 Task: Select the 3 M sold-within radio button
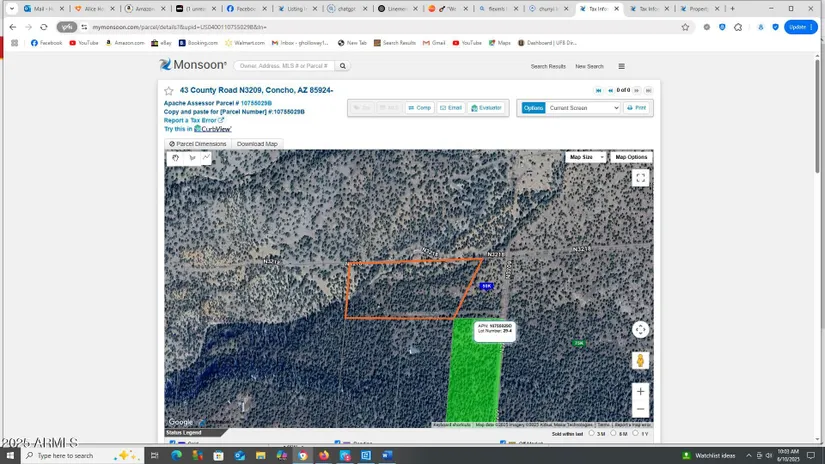(x=592, y=433)
